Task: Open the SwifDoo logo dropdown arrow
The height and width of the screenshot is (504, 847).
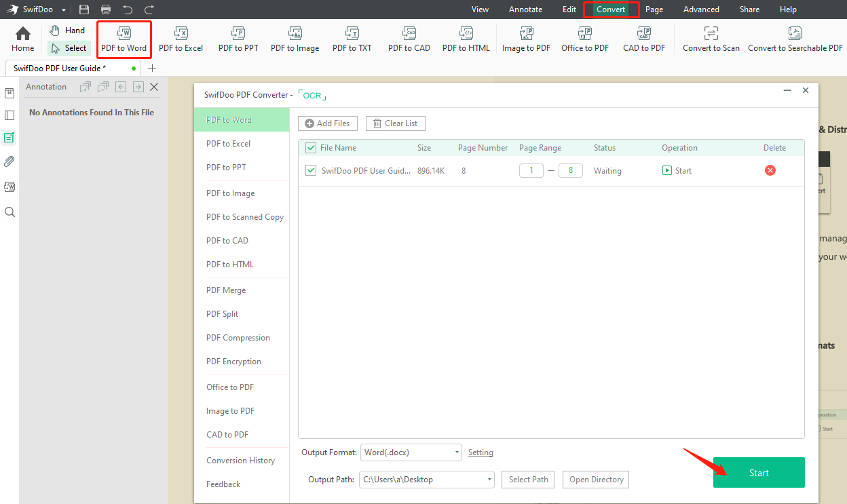Action: click(64, 10)
